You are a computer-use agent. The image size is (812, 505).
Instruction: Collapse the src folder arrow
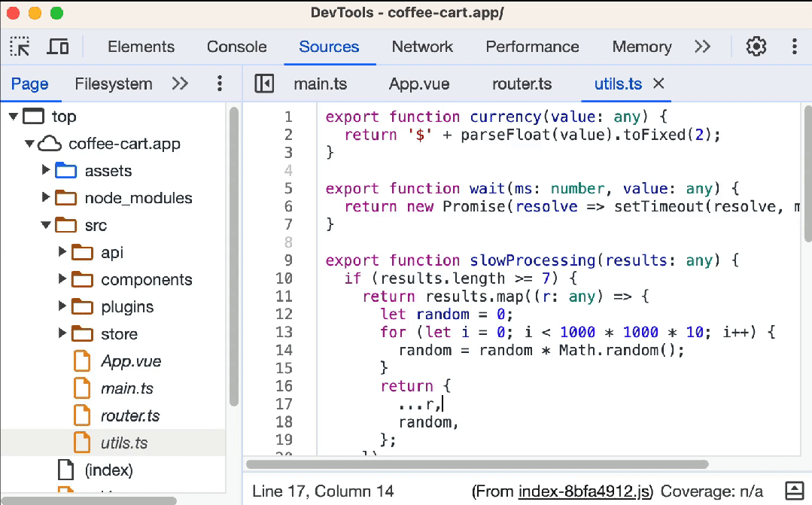46,225
